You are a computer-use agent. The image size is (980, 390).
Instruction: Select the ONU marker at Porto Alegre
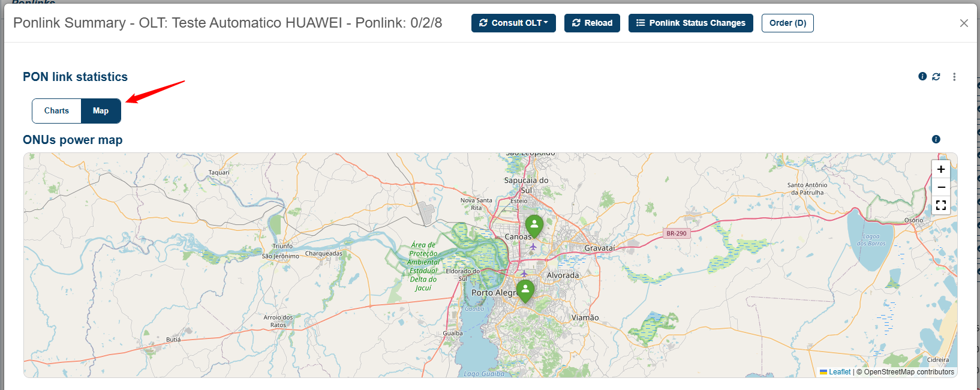[x=525, y=291]
